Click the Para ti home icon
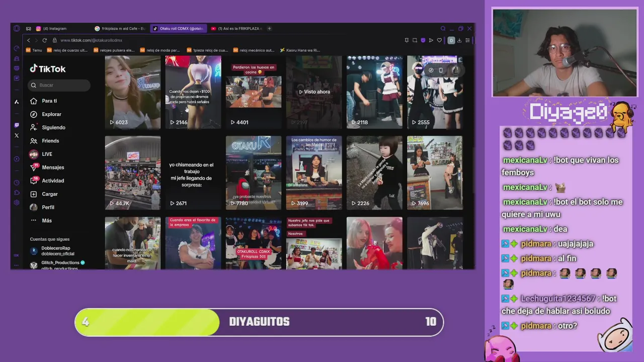This screenshot has height=362, width=644. [34, 101]
